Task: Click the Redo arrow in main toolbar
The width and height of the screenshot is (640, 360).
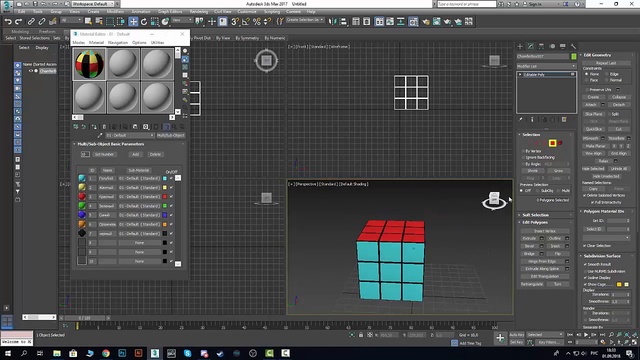Action: click(x=18, y=22)
